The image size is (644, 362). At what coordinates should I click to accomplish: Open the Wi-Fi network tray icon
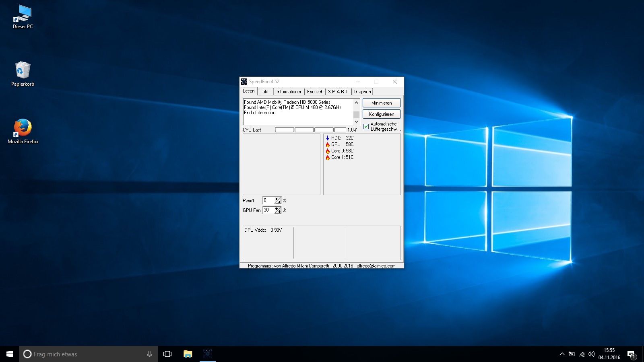click(582, 354)
